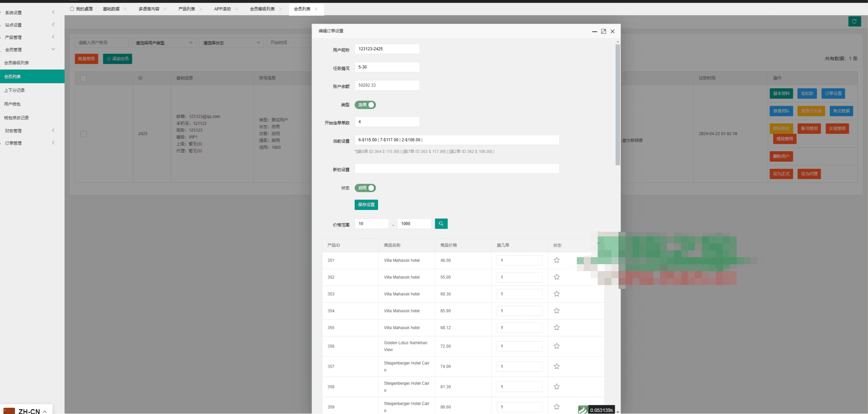Switch to the 产品列表 tab

tap(187, 9)
